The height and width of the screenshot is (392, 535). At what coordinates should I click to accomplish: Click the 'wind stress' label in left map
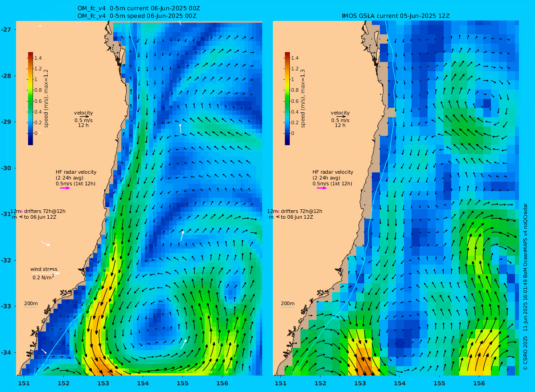(44, 269)
